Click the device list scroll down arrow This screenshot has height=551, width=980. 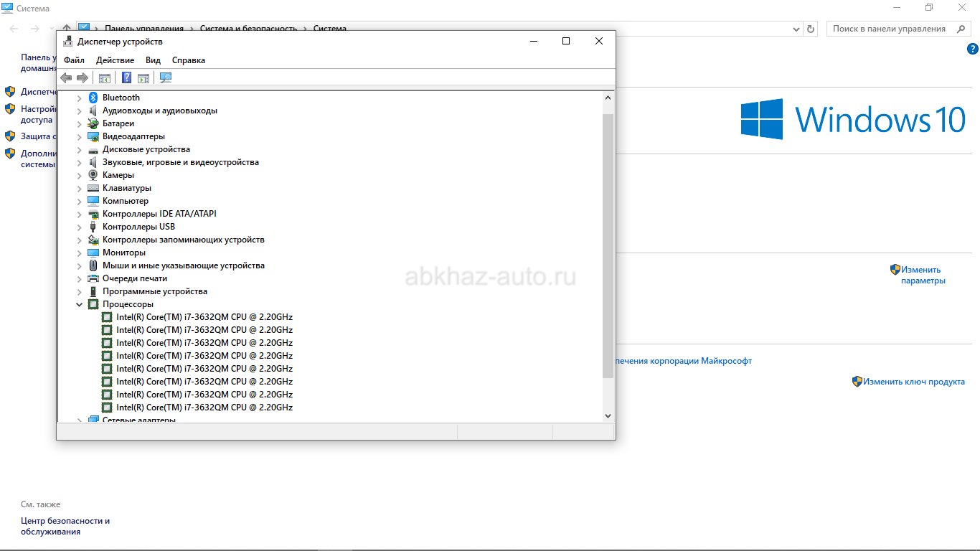coord(608,415)
